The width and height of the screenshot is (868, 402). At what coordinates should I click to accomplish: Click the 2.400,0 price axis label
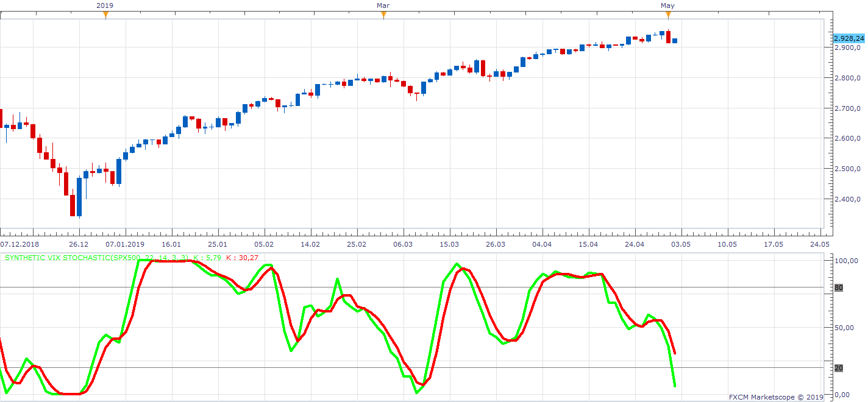[x=848, y=199]
